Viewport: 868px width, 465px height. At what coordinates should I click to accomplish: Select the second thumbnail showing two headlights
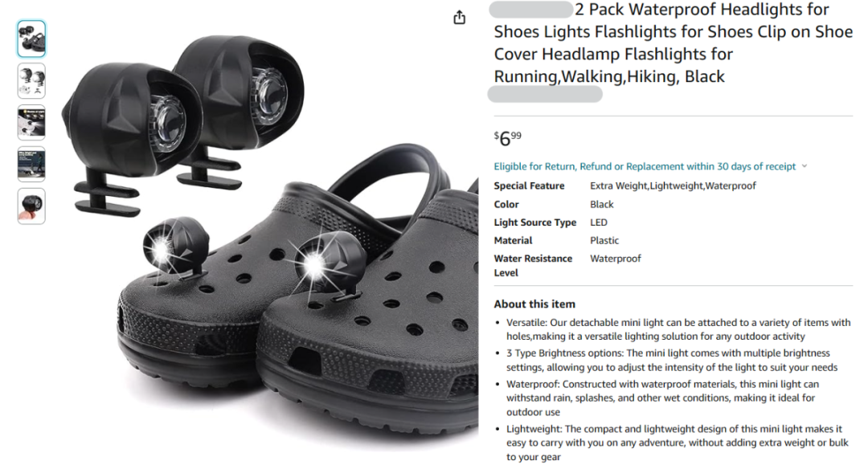click(31, 81)
